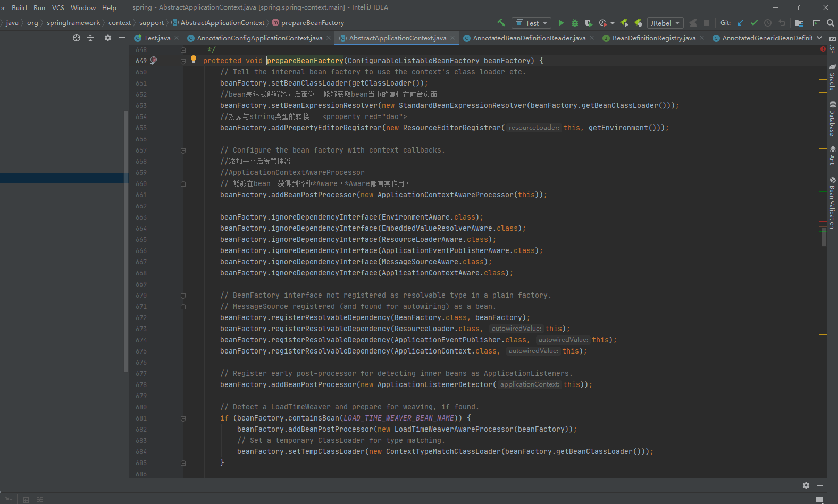Open the Build menu
This screenshot has width=838, height=504.
(x=19, y=7)
